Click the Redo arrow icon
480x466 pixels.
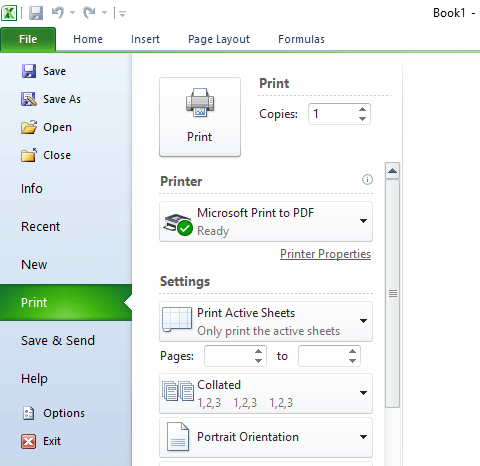[x=90, y=13]
